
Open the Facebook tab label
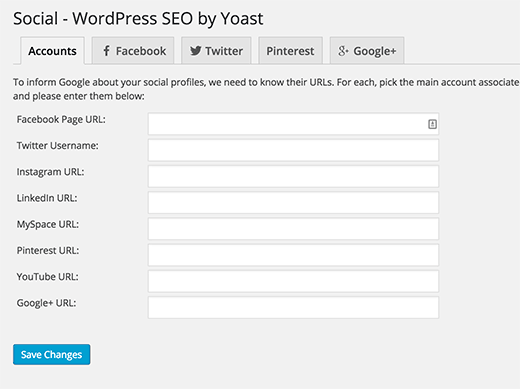coord(141,51)
